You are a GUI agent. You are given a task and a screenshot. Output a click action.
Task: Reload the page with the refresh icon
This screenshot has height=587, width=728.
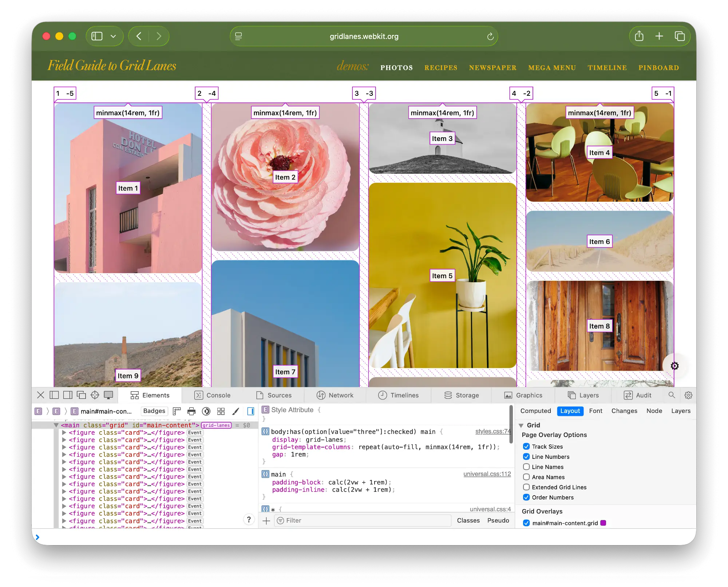tap(490, 36)
